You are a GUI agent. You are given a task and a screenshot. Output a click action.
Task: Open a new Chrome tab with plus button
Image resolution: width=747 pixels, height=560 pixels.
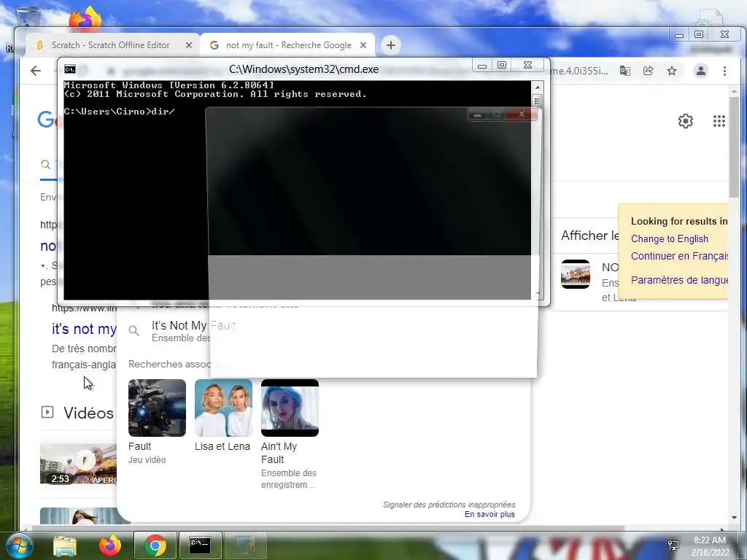click(391, 45)
